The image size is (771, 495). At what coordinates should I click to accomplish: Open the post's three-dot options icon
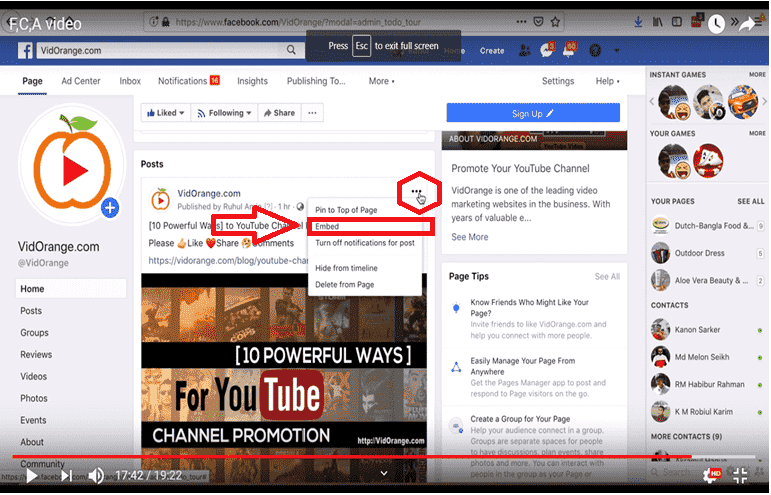416,191
